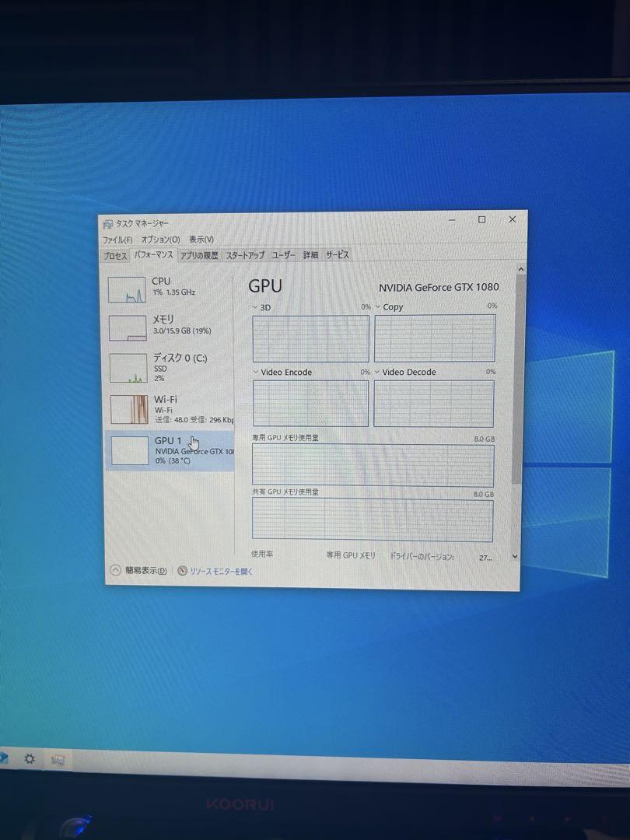This screenshot has width=630, height=840.
Task: Click the 共有 GPU メモリ使用量 graph
Action: coord(373,519)
